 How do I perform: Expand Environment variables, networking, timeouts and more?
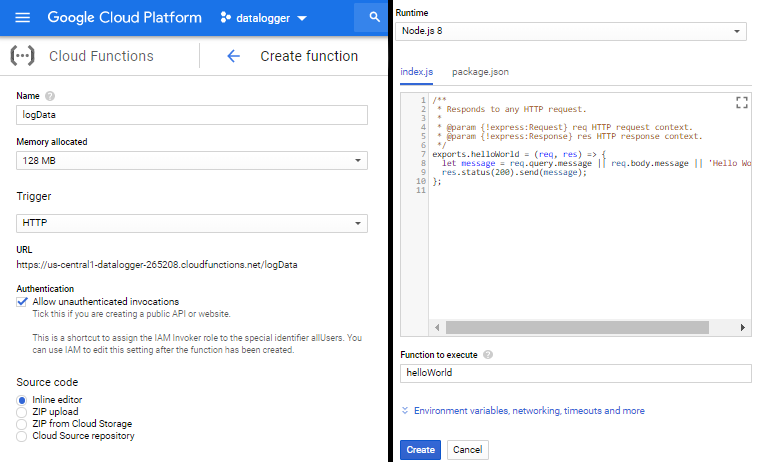click(529, 411)
